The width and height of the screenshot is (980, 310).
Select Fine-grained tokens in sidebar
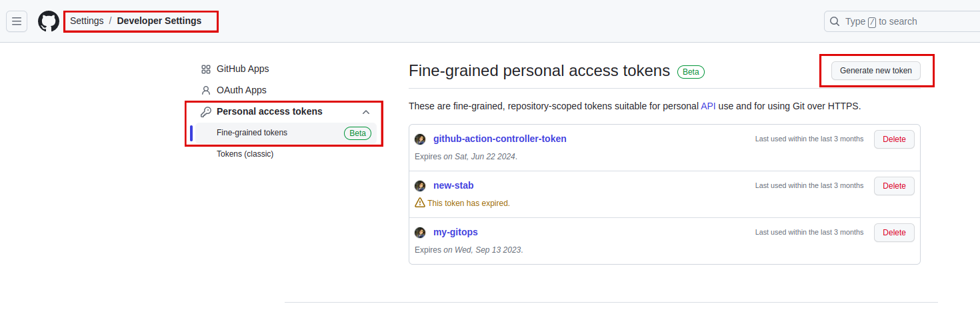[252, 133]
